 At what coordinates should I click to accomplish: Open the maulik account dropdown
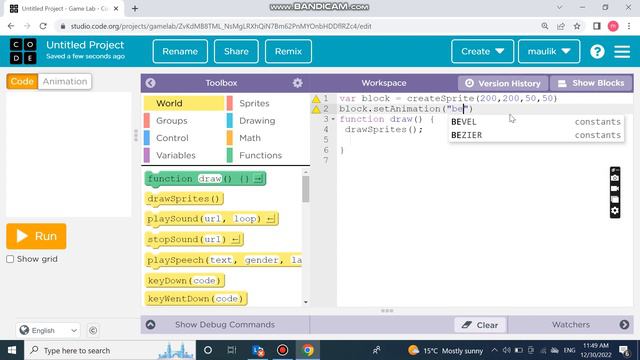[549, 51]
